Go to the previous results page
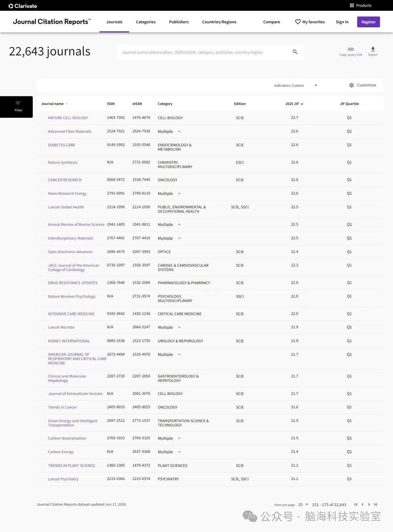The height and width of the screenshot is (532, 393). 362,504
